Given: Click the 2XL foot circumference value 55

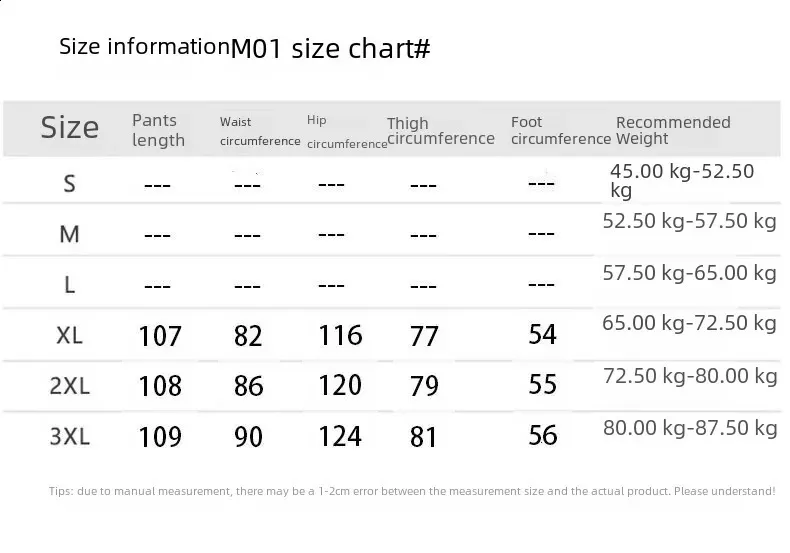Looking at the screenshot, I should click(x=542, y=384).
